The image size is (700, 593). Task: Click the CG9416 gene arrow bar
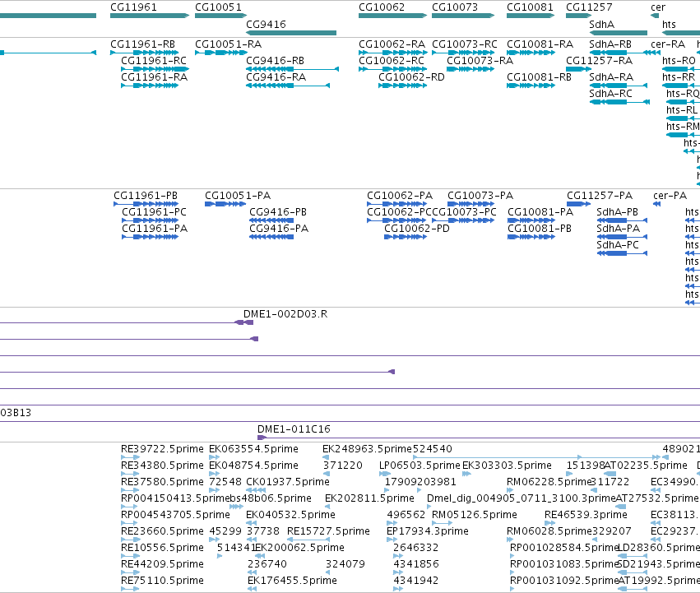pos(291,33)
